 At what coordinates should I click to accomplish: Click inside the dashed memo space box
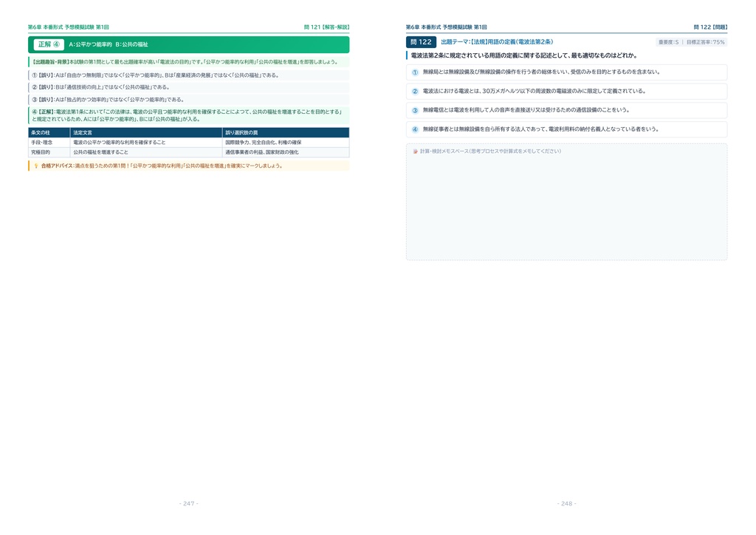(566, 202)
